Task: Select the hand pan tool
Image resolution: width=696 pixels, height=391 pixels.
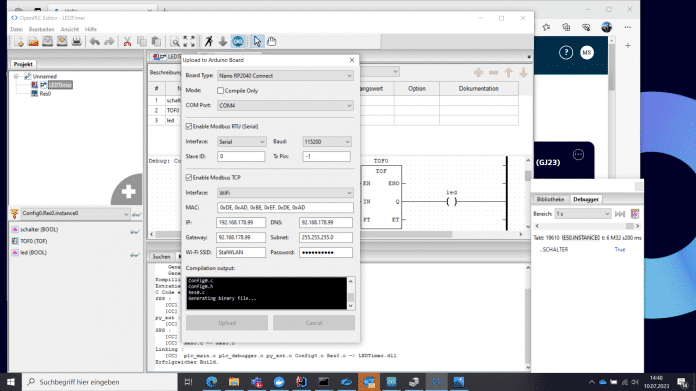Action: 272,42
